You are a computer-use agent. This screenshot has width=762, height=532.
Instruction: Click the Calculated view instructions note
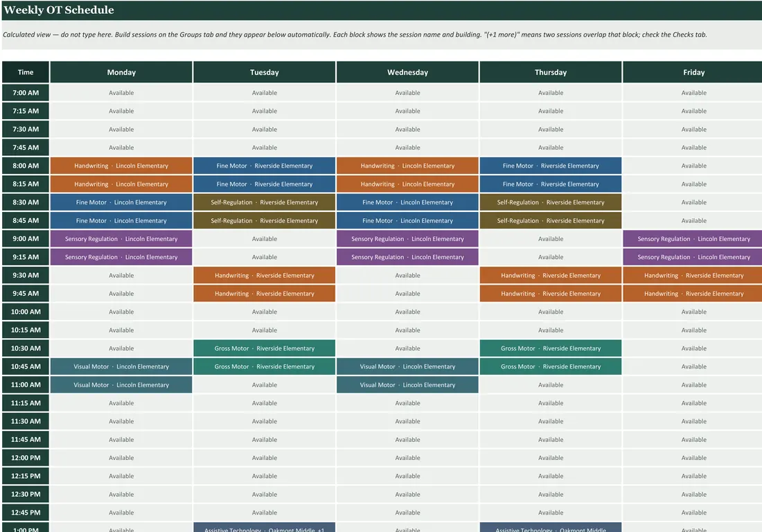tap(355, 35)
